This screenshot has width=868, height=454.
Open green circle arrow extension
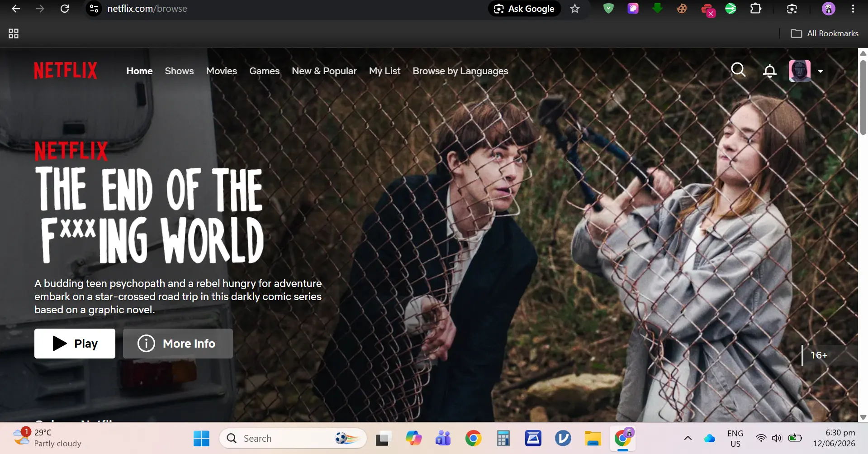point(730,9)
